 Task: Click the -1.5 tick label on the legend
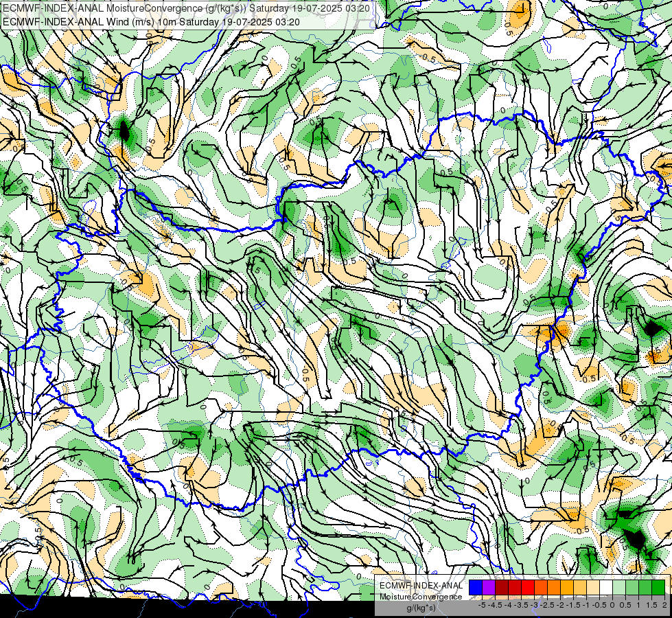pos(573,605)
